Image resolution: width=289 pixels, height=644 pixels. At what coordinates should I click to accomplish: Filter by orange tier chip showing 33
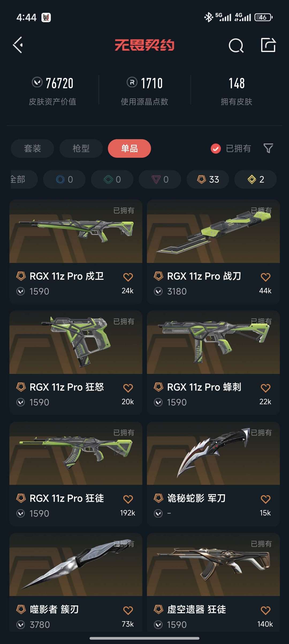click(208, 179)
